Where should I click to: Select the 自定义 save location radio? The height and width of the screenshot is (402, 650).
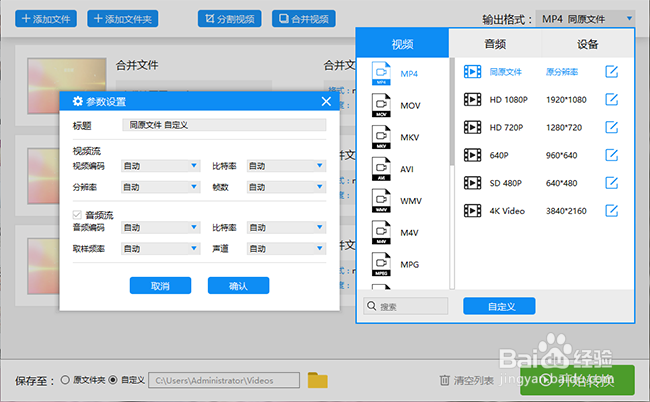coord(113,380)
